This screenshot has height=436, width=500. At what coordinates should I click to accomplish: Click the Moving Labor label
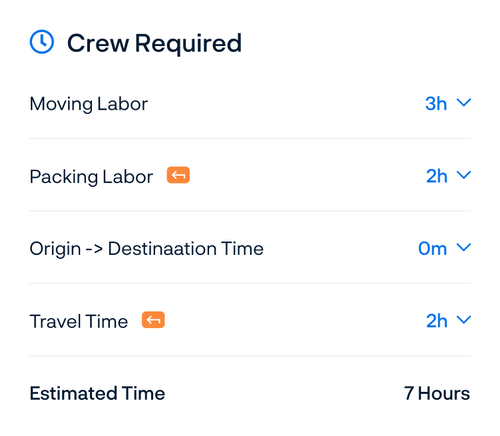coord(89,104)
